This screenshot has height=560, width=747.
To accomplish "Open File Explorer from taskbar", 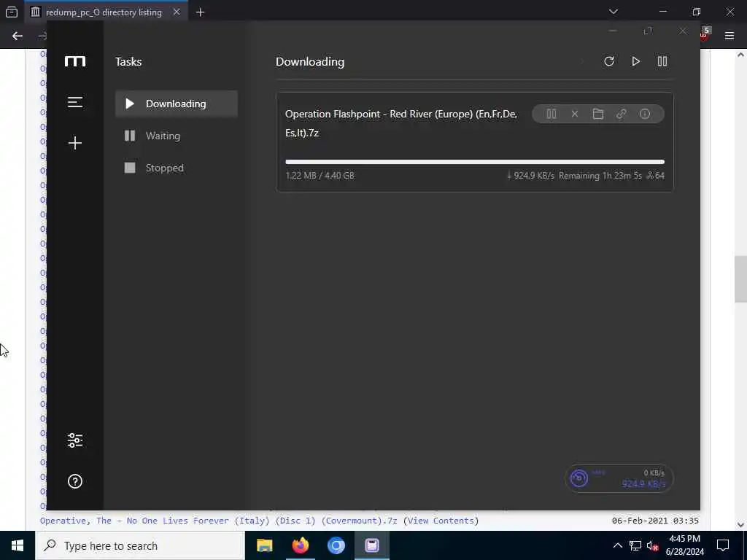I will (x=264, y=545).
